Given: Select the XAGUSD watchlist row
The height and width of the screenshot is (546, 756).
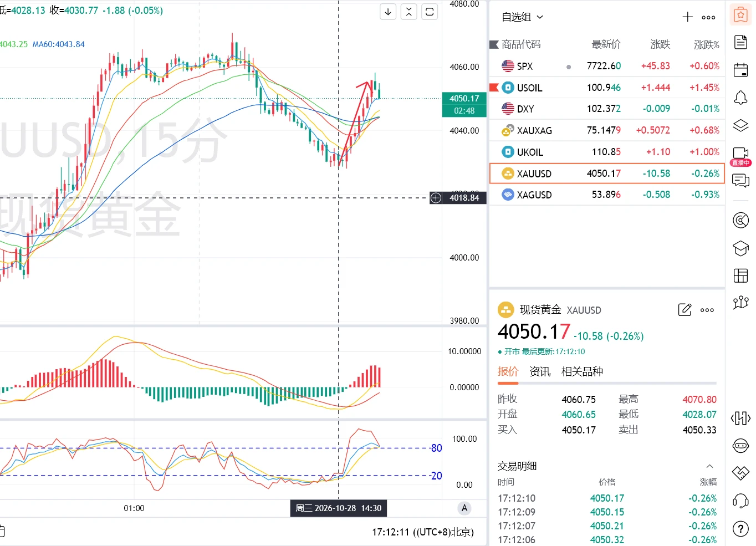Looking at the screenshot, I should coord(607,195).
